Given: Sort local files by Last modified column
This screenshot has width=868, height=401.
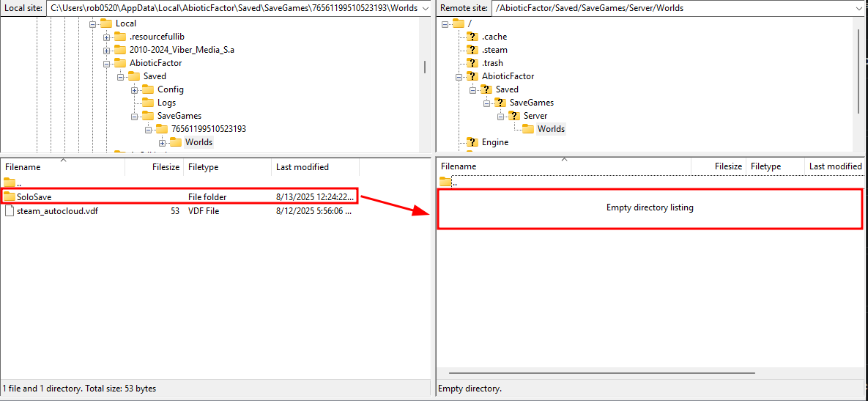Looking at the screenshot, I should click(316, 166).
